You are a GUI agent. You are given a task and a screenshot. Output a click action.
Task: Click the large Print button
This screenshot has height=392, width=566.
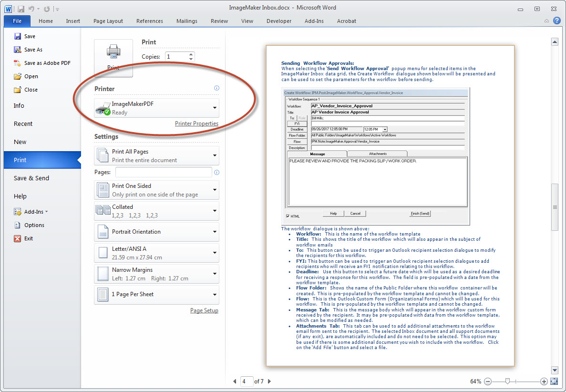coord(113,58)
